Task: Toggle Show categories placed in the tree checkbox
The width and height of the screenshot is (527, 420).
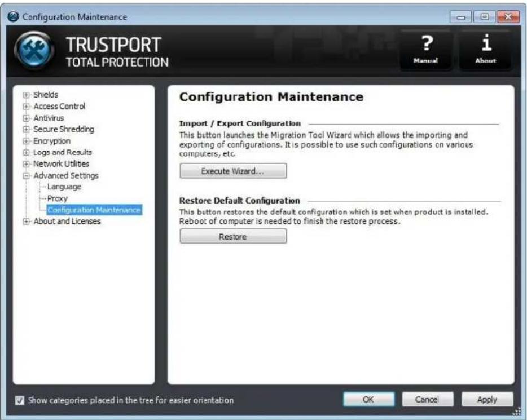Action: (20, 400)
